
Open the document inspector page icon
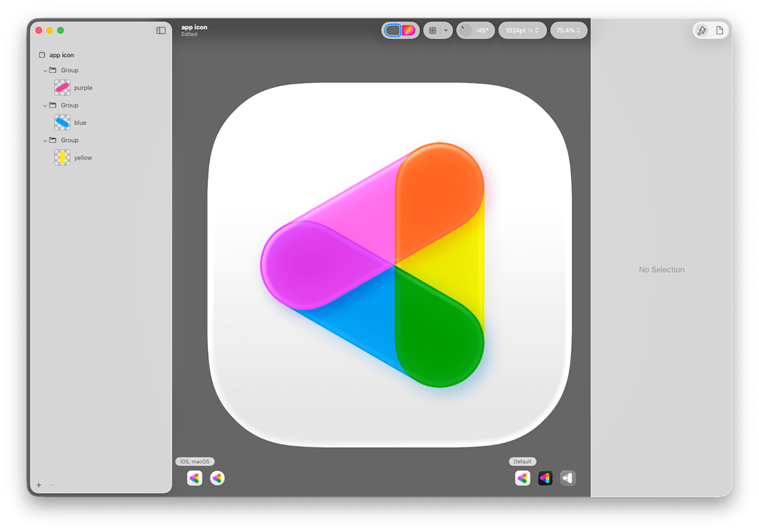pyautogui.click(x=719, y=30)
